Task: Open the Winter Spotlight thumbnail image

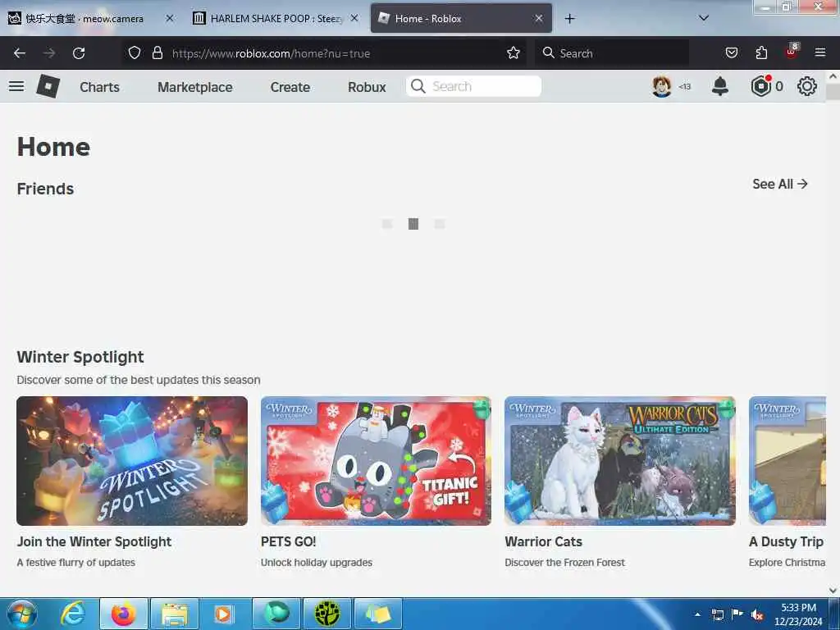Action: pos(132,461)
